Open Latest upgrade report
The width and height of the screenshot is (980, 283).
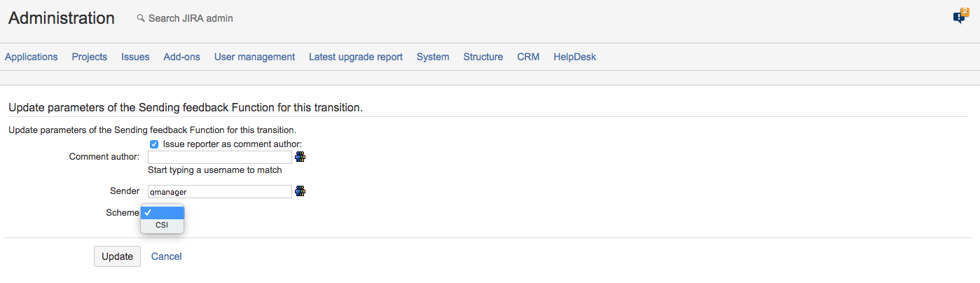356,57
